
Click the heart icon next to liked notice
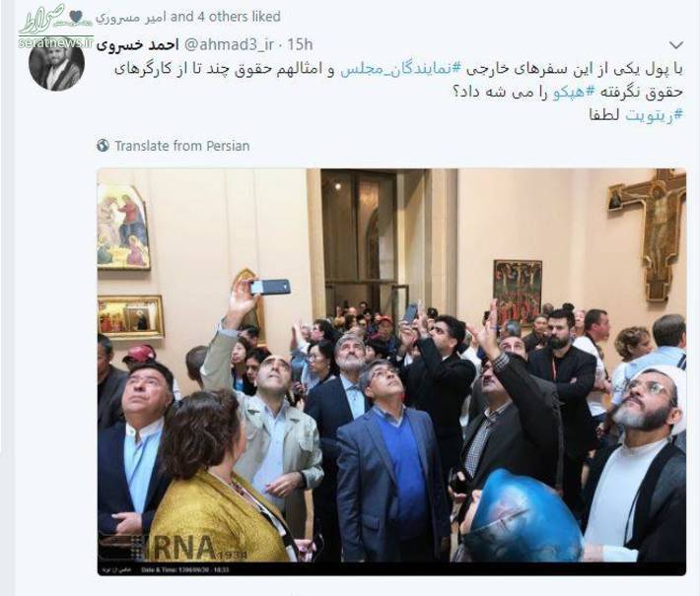pos(76,17)
